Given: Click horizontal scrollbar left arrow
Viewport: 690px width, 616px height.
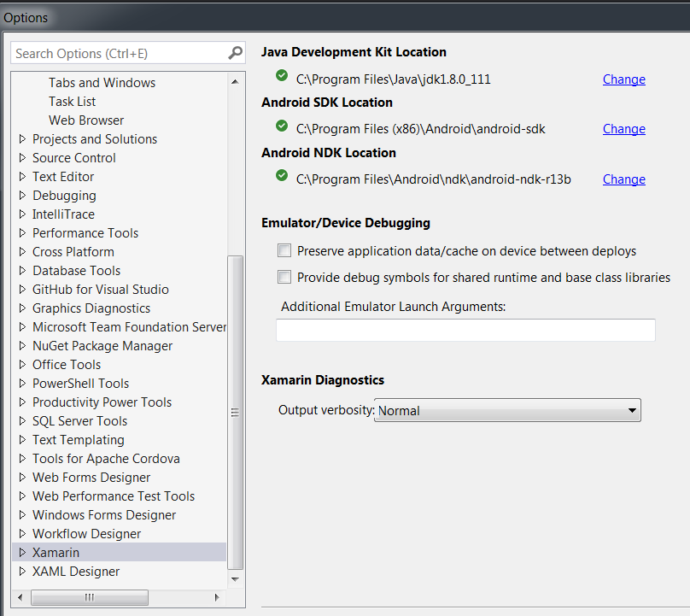Looking at the screenshot, I should pyautogui.click(x=20, y=597).
